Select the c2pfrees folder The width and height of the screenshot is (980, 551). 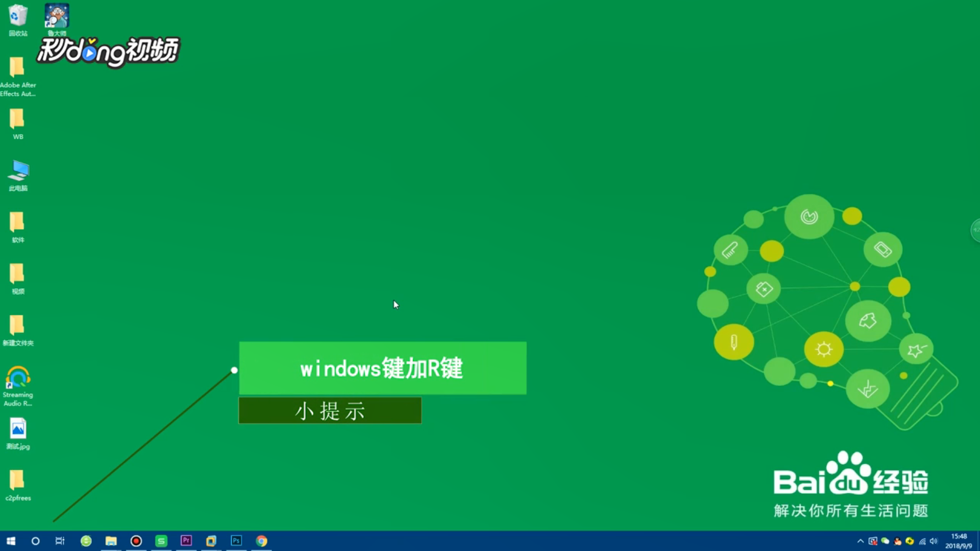pyautogui.click(x=18, y=485)
